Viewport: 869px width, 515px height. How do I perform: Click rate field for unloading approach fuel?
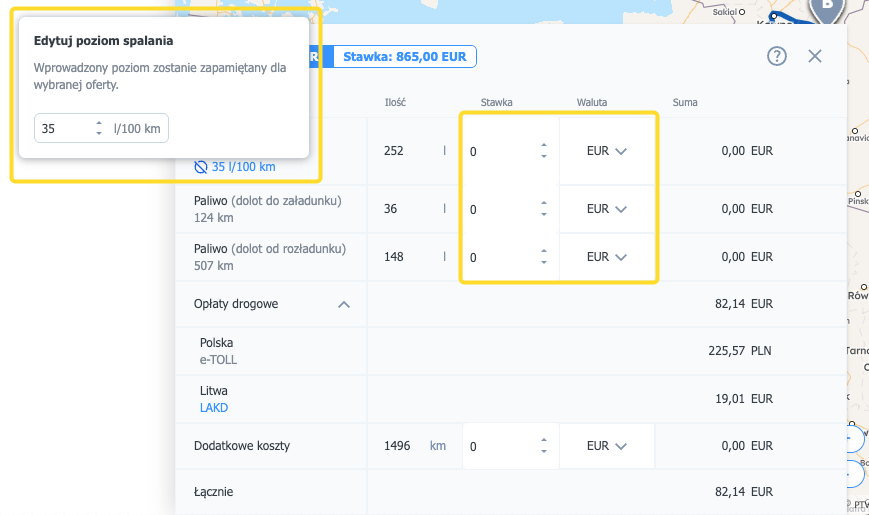tap(500, 257)
